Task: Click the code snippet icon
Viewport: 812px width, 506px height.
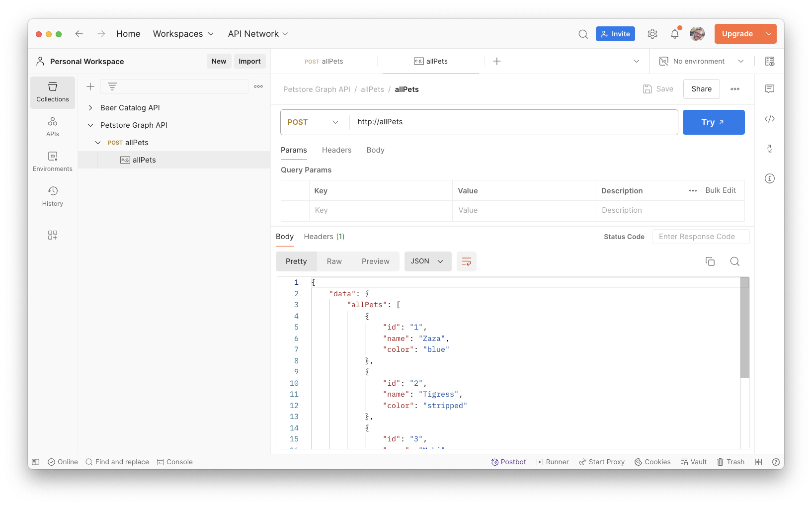Action: [769, 119]
